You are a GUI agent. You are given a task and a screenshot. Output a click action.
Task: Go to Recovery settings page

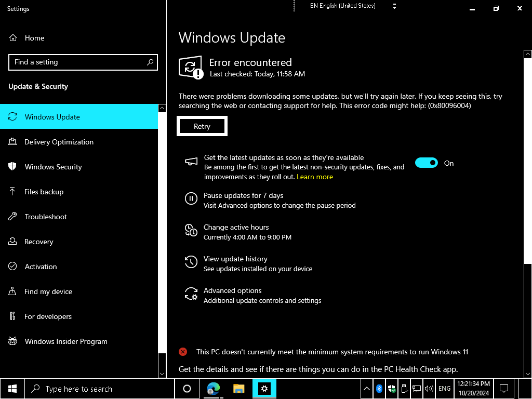click(79, 242)
